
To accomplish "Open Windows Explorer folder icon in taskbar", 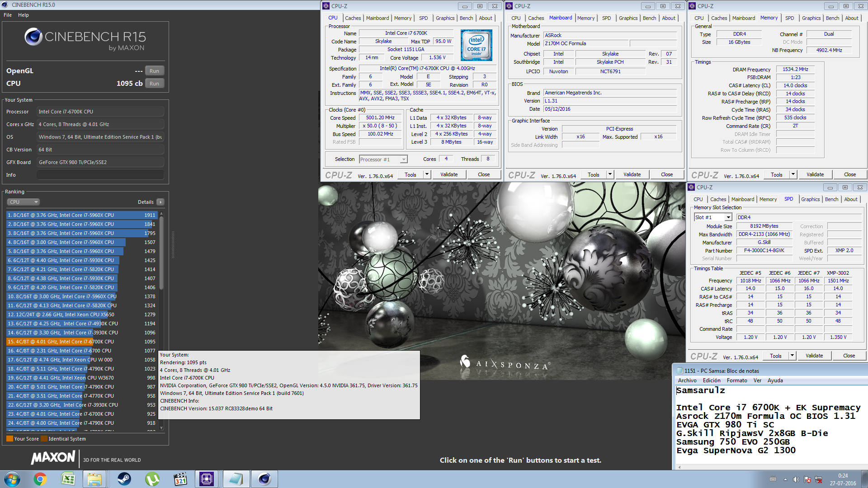I will tap(94, 479).
